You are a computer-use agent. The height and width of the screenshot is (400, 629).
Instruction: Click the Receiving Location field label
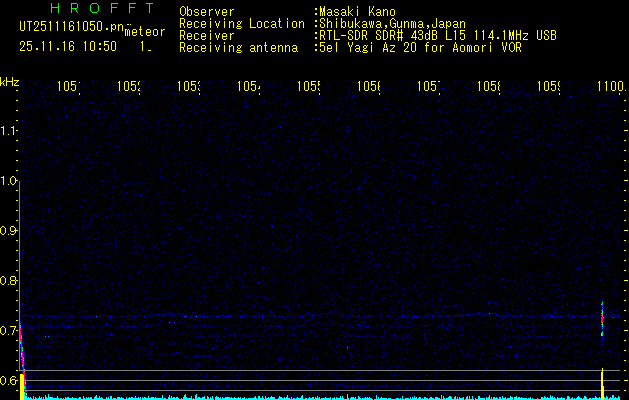241,23
